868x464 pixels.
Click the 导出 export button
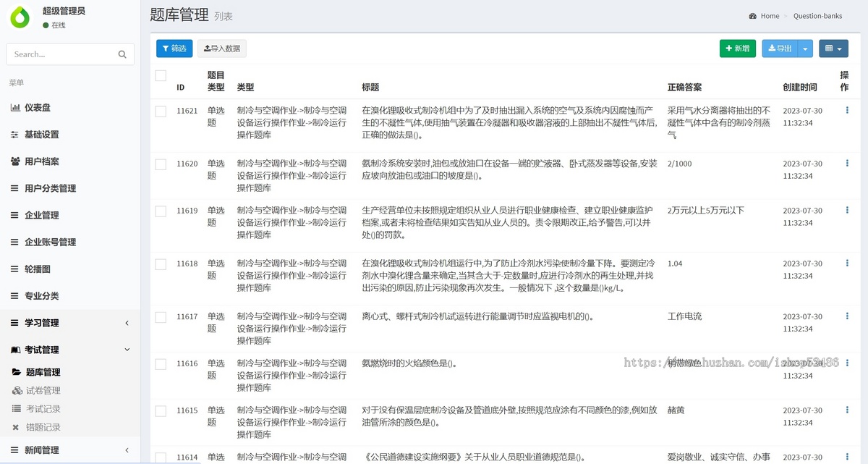click(780, 48)
